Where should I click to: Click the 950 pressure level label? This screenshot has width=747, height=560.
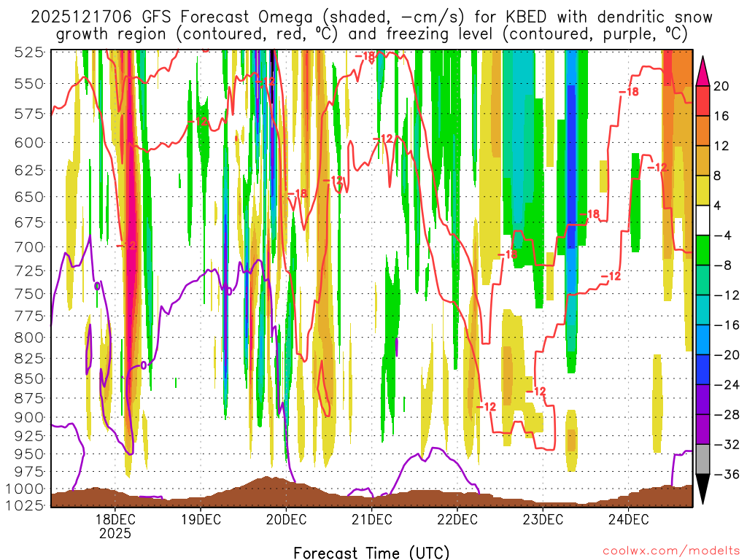29,454
